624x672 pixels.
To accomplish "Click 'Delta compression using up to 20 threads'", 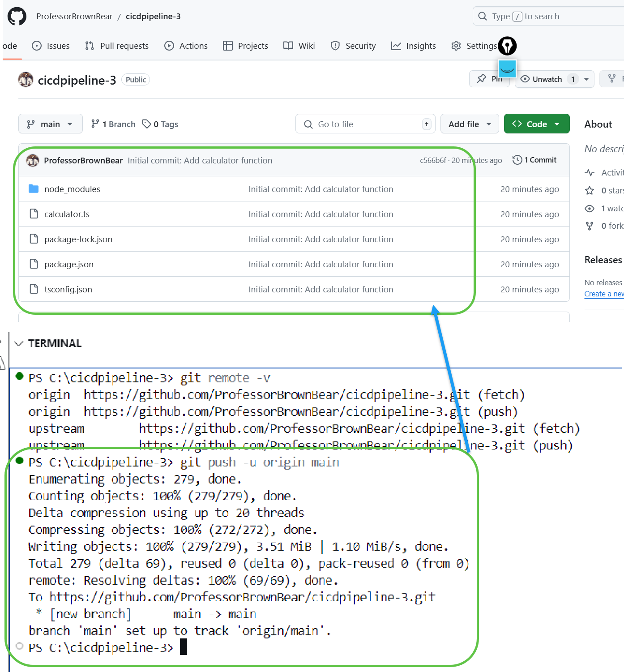I will click(167, 513).
